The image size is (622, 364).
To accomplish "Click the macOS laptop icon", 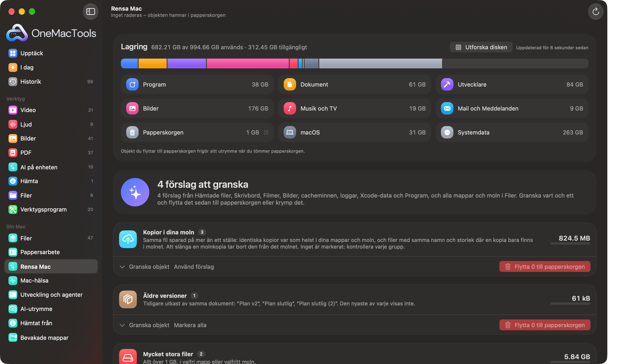I will tap(289, 133).
